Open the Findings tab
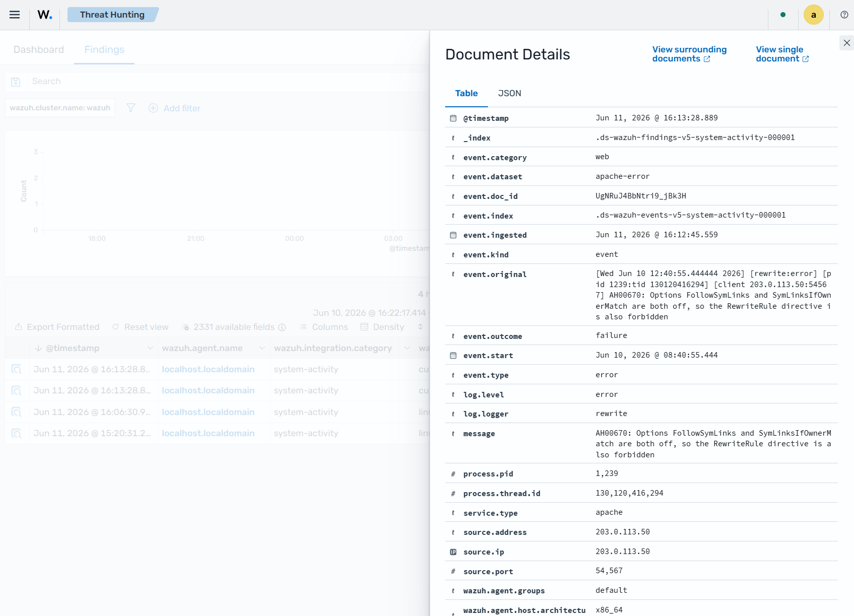This screenshot has width=854, height=616. point(104,49)
